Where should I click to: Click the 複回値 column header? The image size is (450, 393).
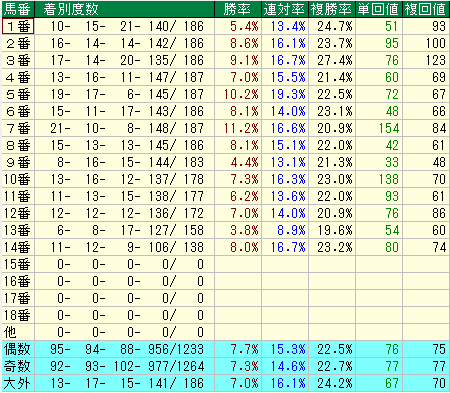coord(426,9)
